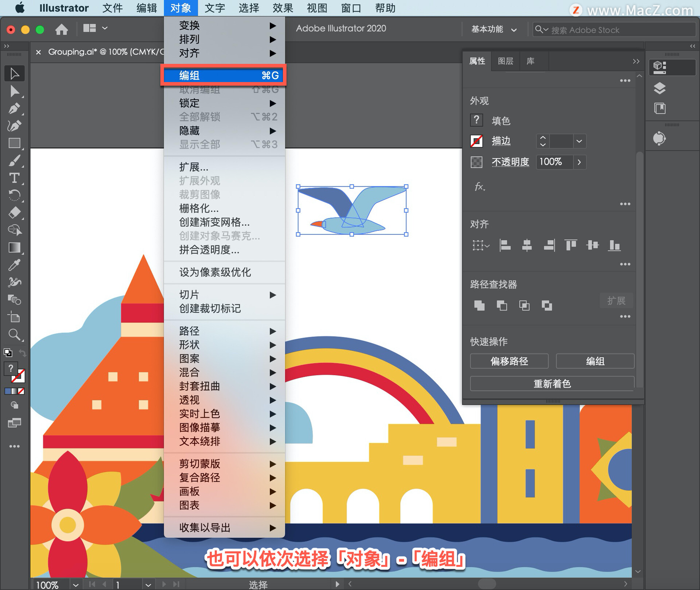The height and width of the screenshot is (590, 700).
Task: Open arrange documents dropdown
Action: (x=95, y=28)
